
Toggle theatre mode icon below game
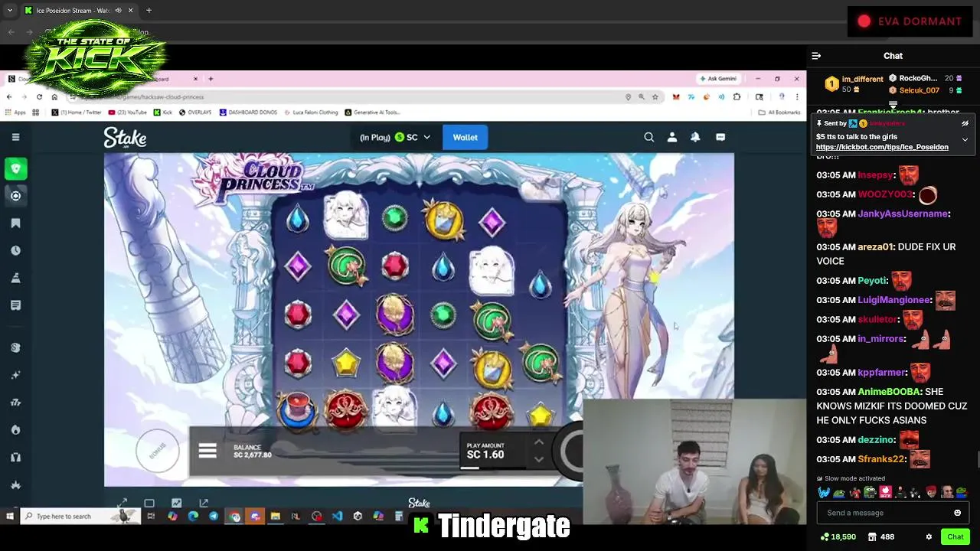149,503
